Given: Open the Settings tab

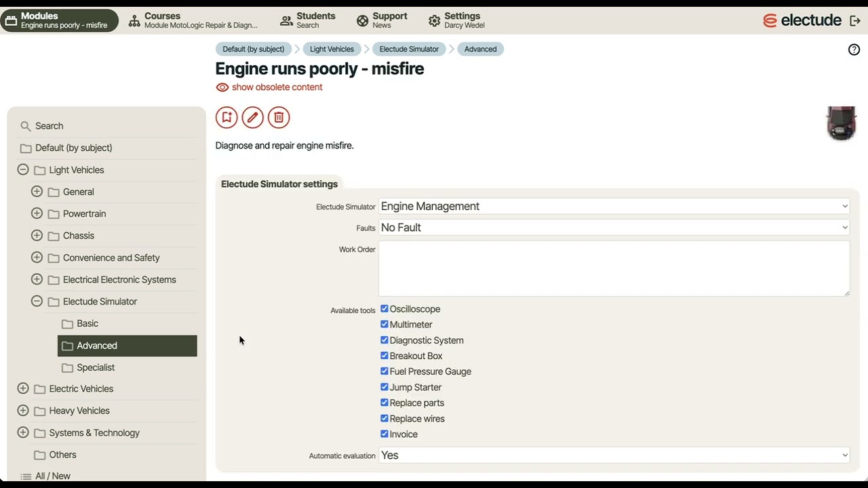Looking at the screenshot, I should (x=456, y=20).
